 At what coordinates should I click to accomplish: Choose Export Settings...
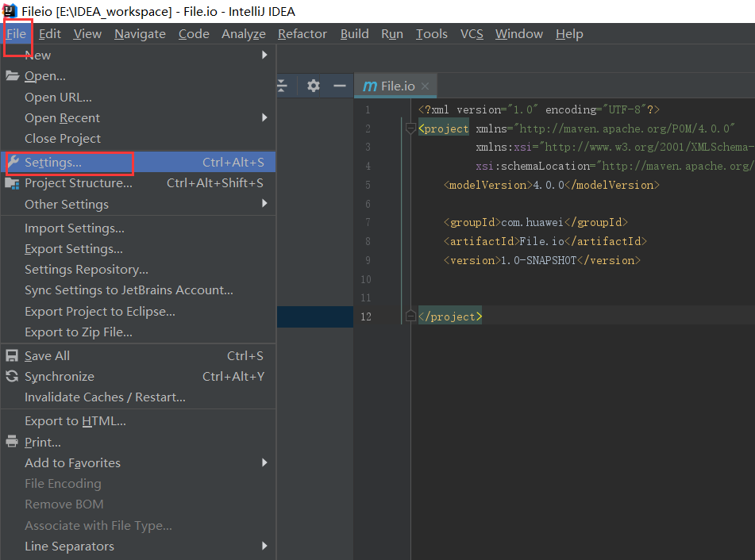click(x=138, y=249)
